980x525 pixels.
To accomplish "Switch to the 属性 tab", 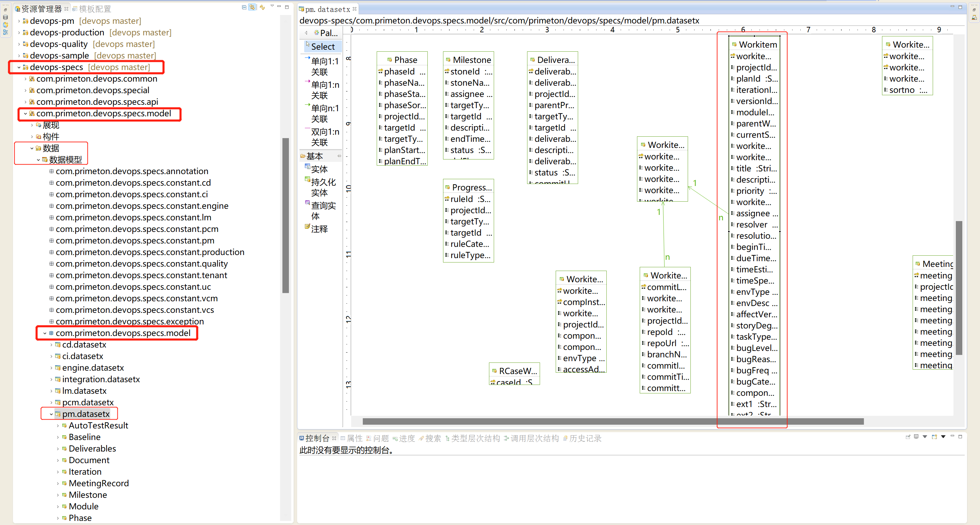I will coord(354,438).
